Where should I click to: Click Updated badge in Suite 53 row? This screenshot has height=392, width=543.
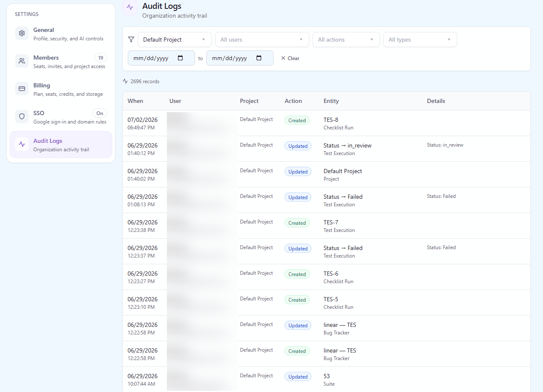(298, 376)
